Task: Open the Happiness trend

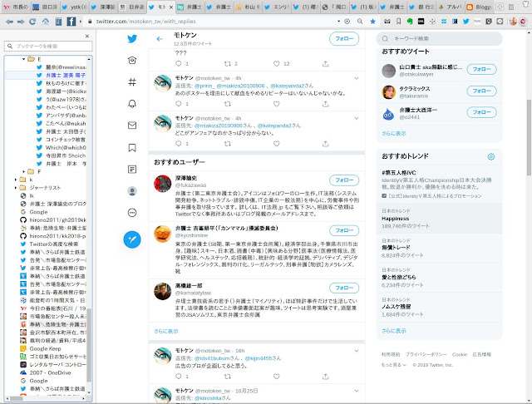Action: 440,219
